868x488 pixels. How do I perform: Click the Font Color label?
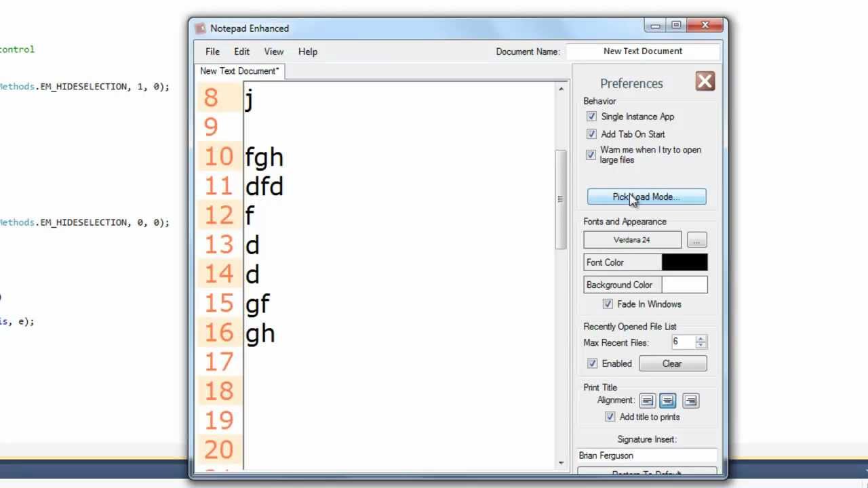[x=605, y=262]
